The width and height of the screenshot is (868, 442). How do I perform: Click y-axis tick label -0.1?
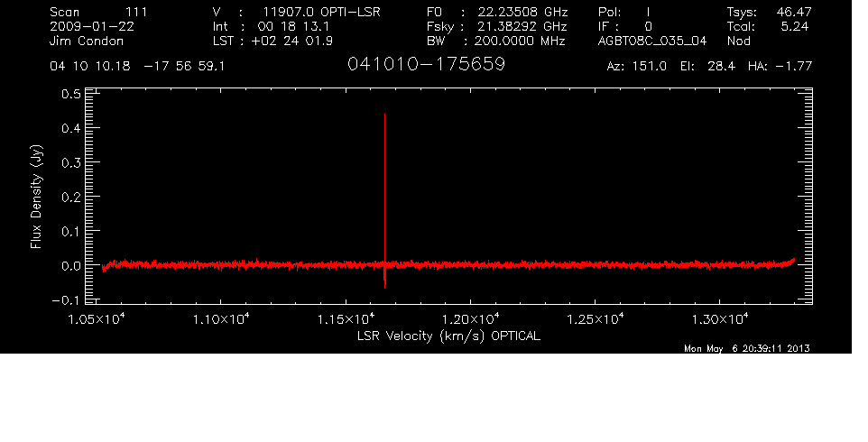[x=67, y=299]
